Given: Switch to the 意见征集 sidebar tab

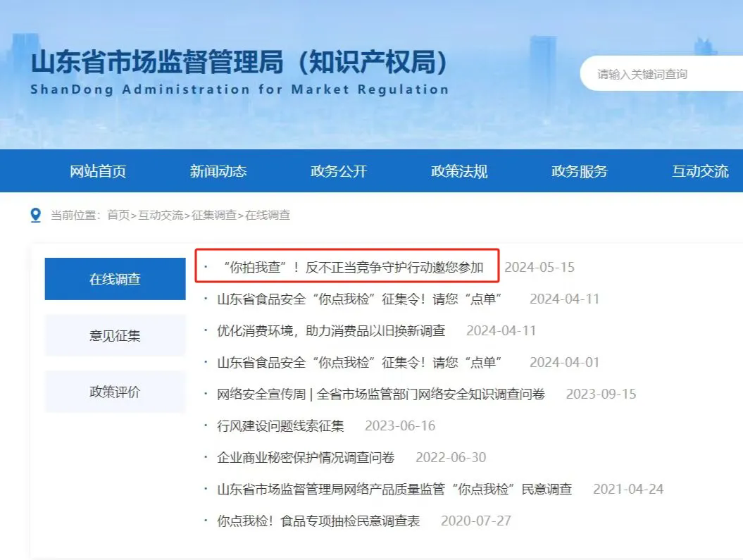Looking at the screenshot, I should click(115, 335).
